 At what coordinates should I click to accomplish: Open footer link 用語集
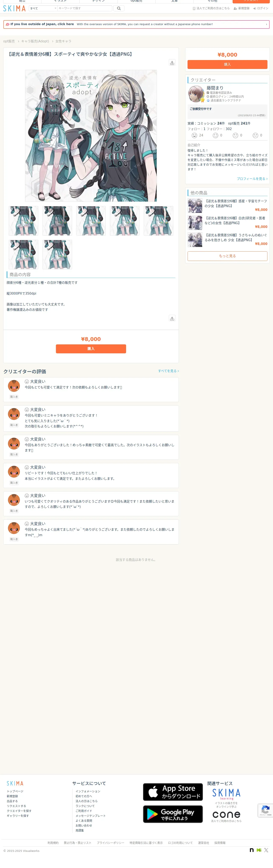[80, 831]
